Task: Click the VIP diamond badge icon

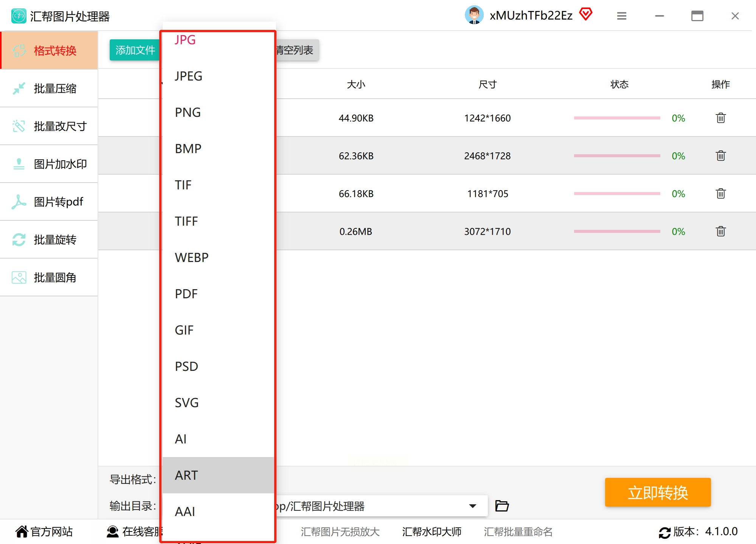Action: 585,15
